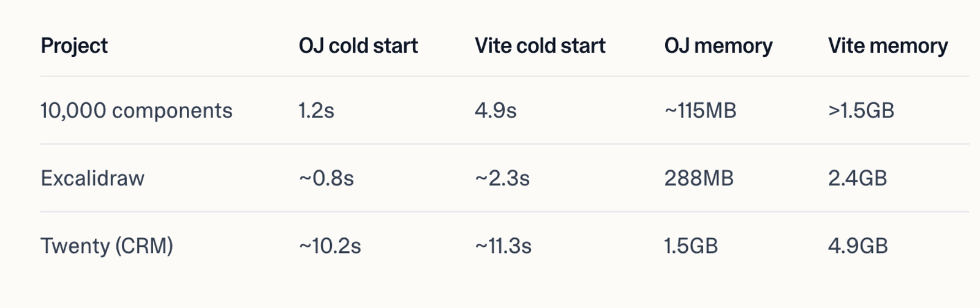
Task: Click the ~11.3s cold start cell
Action: pyautogui.click(x=503, y=246)
